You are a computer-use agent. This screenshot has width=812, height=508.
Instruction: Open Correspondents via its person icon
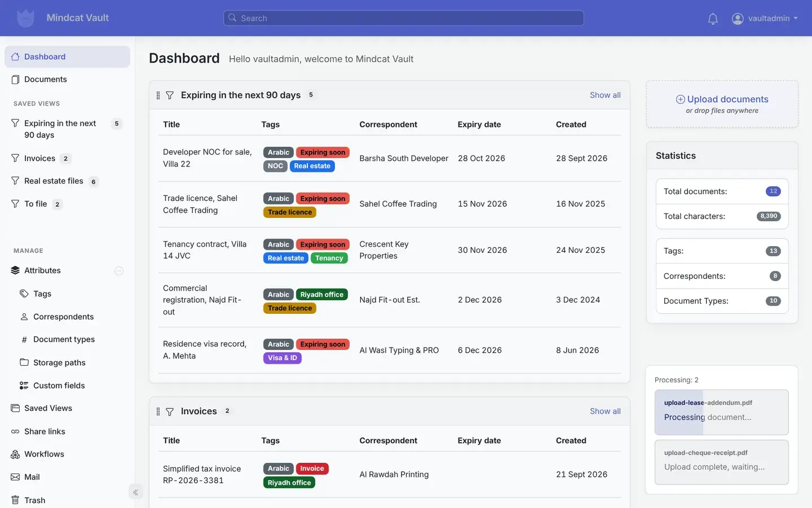[24, 317]
